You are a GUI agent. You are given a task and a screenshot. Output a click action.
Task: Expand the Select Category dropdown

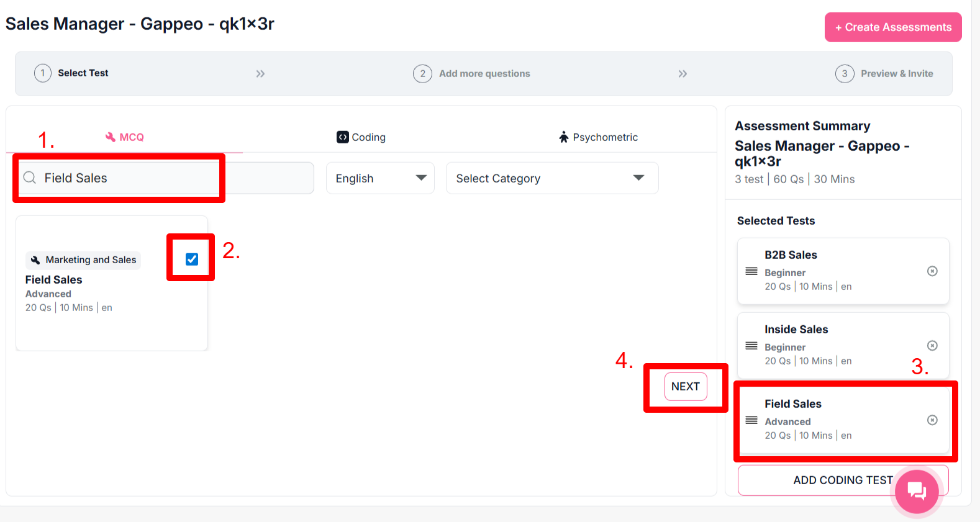click(551, 178)
